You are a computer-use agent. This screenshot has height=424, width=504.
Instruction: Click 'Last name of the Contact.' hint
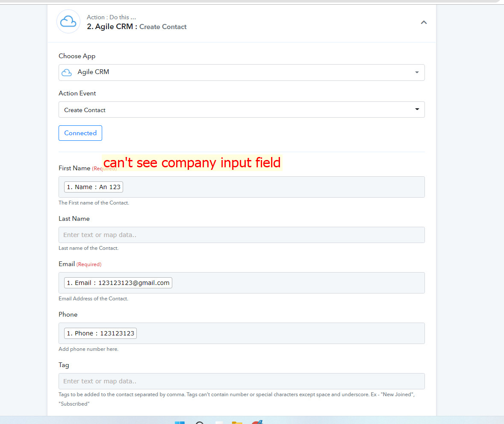coord(88,248)
